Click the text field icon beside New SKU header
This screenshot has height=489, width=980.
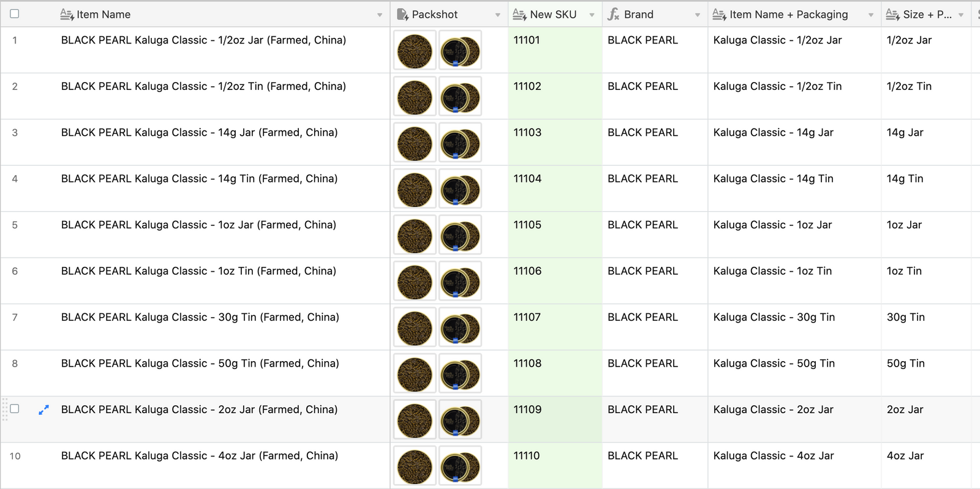[x=519, y=14]
